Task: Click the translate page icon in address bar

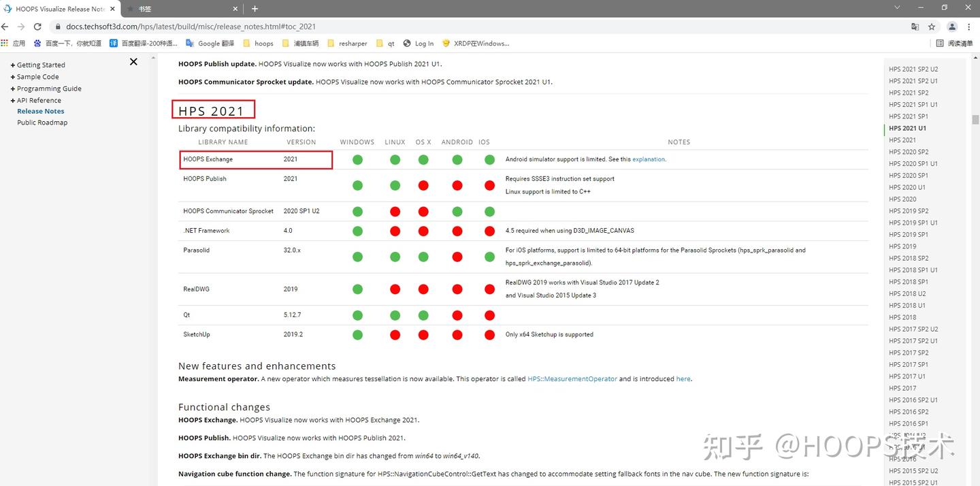Action: (x=915, y=27)
